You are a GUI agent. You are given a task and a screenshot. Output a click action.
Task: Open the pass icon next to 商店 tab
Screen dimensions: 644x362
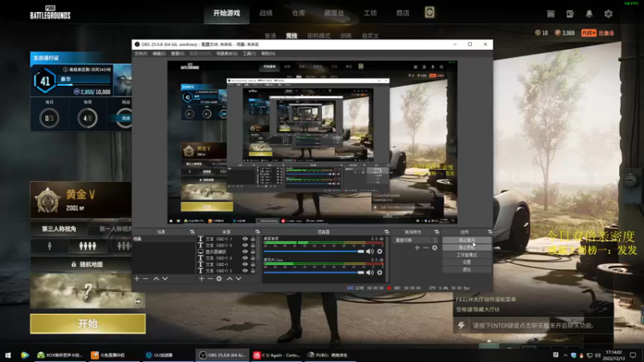(429, 13)
